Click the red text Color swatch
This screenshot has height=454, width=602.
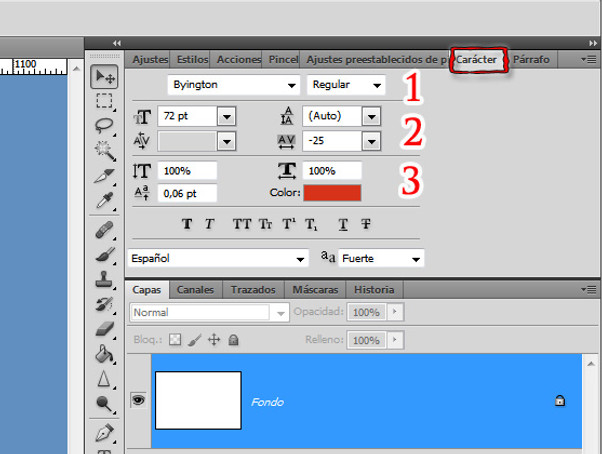[332, 193]
